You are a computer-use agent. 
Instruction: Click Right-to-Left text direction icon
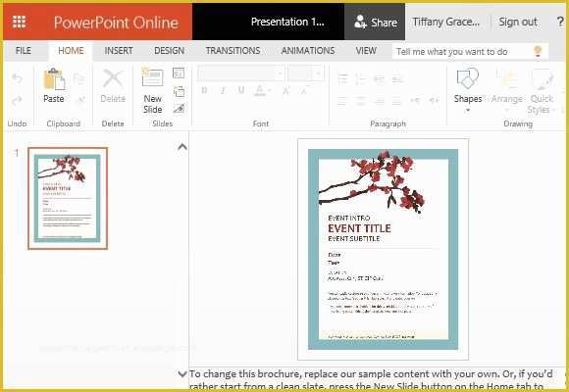pyautogui.click(x=434, y=100)
